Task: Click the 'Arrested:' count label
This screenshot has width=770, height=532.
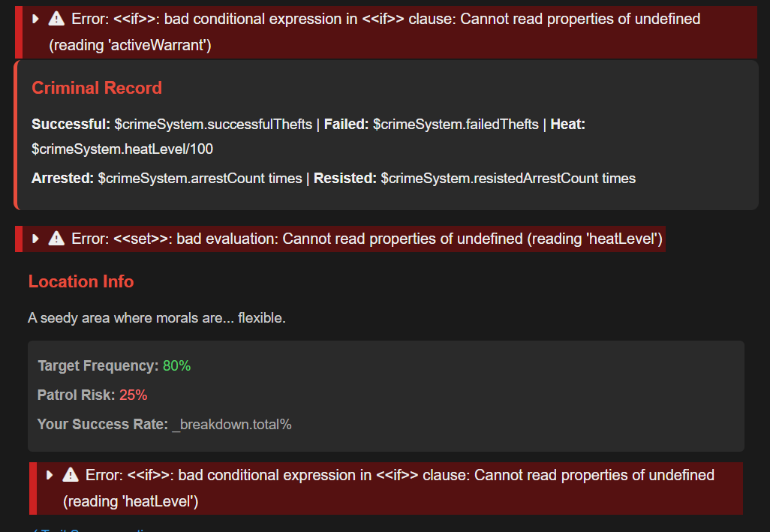Action: tap(63, 179)
